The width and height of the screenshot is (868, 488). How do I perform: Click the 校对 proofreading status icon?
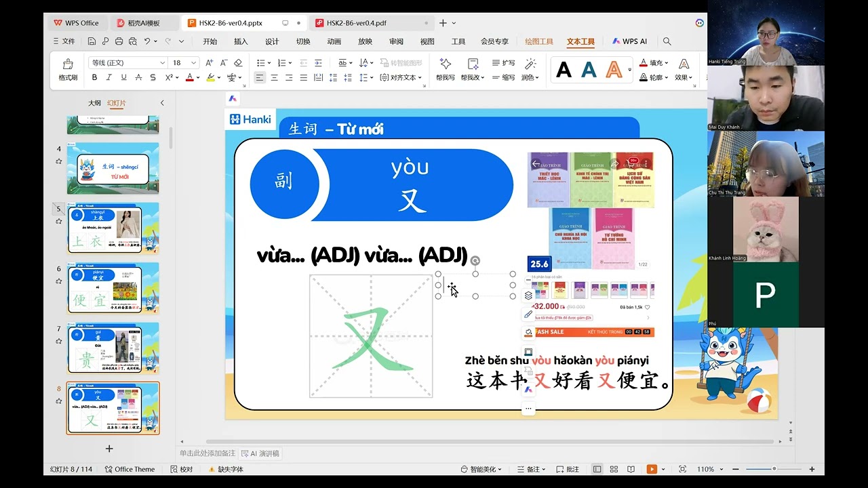coord(182,469)
